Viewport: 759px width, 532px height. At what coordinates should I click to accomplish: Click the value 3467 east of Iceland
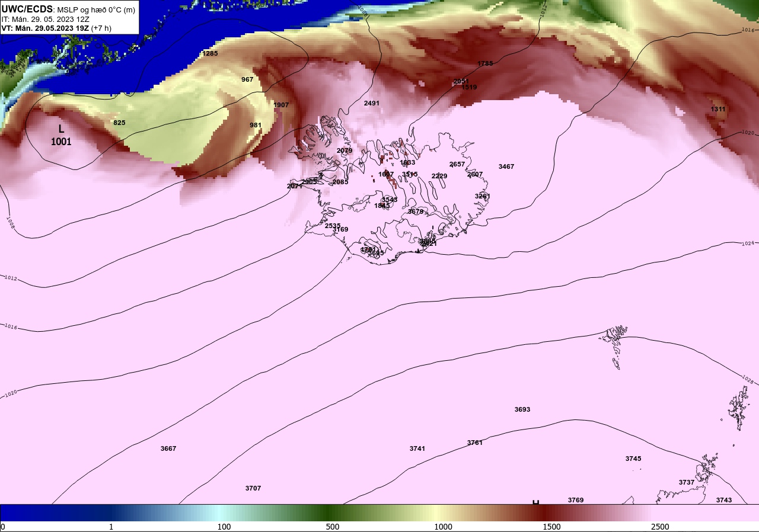pos(506,166)
